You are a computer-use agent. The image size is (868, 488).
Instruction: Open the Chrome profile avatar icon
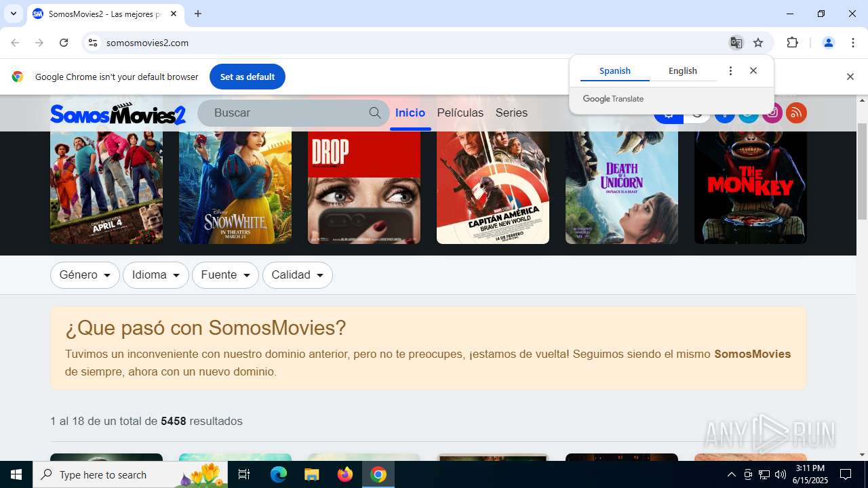click(x=828, y=43)
